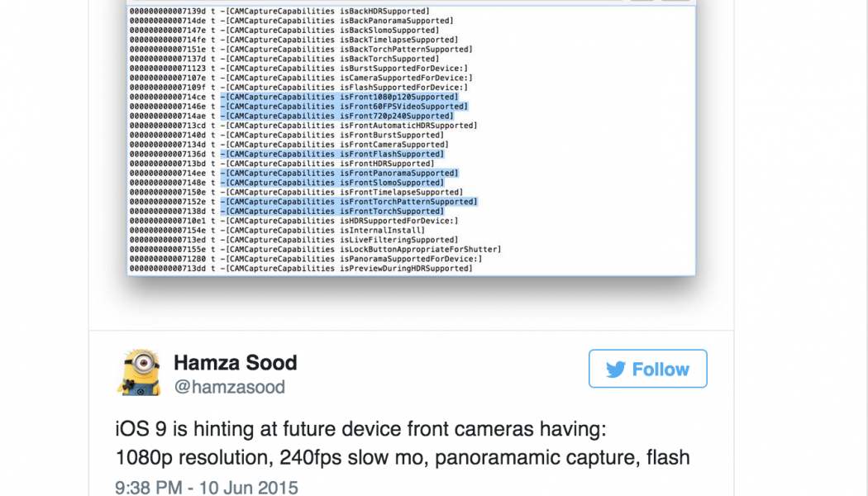Click Hamza Sood's minion avatar
The image size is (868, 496).
(x=139, y=372)
